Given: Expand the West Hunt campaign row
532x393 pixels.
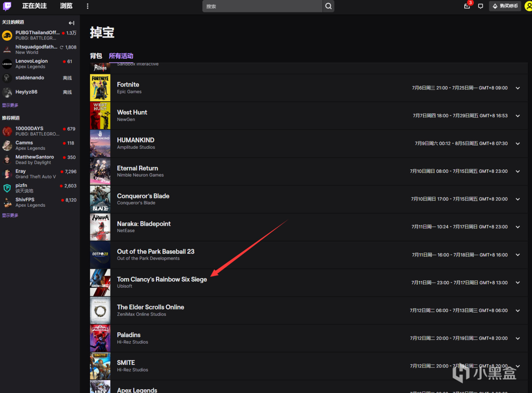Looking at the screenshot, I should coord(518,116).
